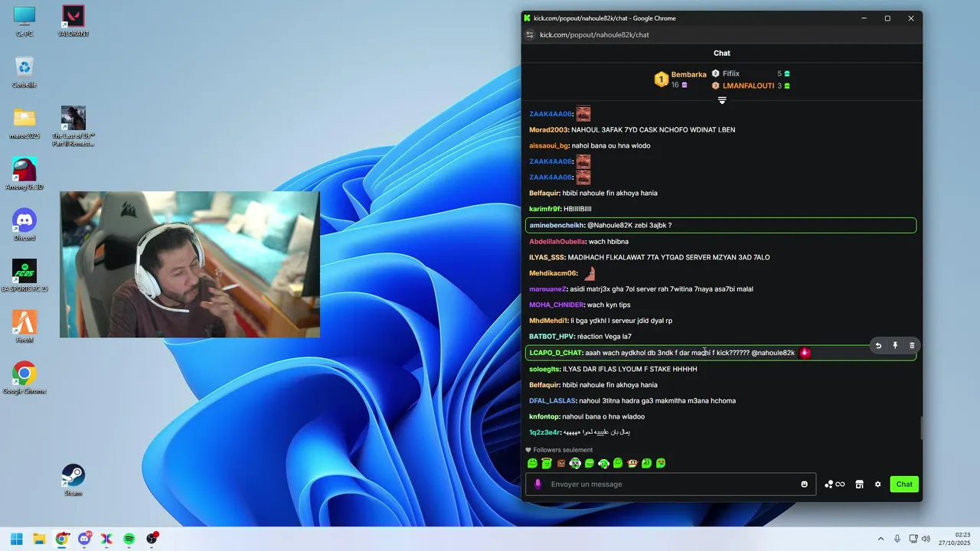Click username aissaoui_bg in chat

(549, 145)
